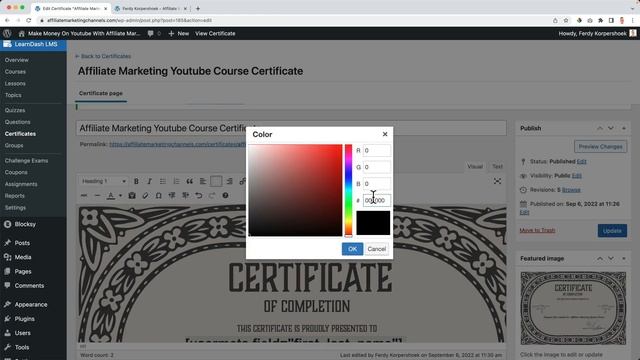Move Publish panel up

[x=600, y=128]
